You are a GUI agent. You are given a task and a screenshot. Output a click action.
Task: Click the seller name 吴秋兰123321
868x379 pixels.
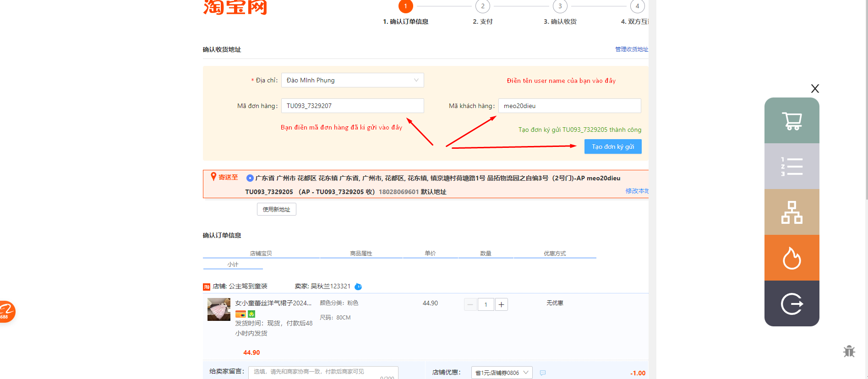(331, 286)
